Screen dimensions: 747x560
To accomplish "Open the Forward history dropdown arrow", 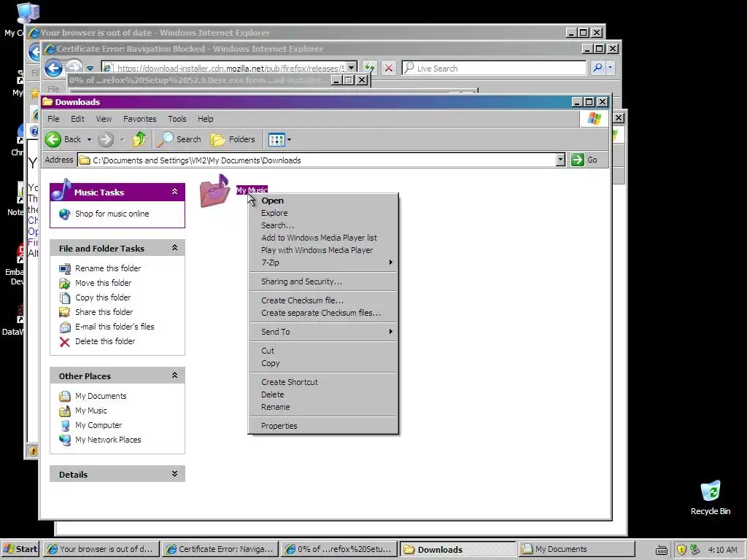I will click(123, 140).
